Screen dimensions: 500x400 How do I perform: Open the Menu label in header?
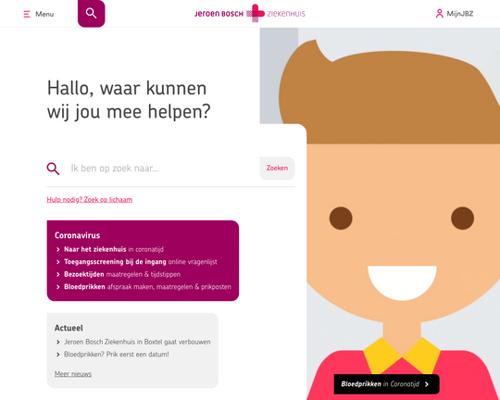tap(45, 14)
